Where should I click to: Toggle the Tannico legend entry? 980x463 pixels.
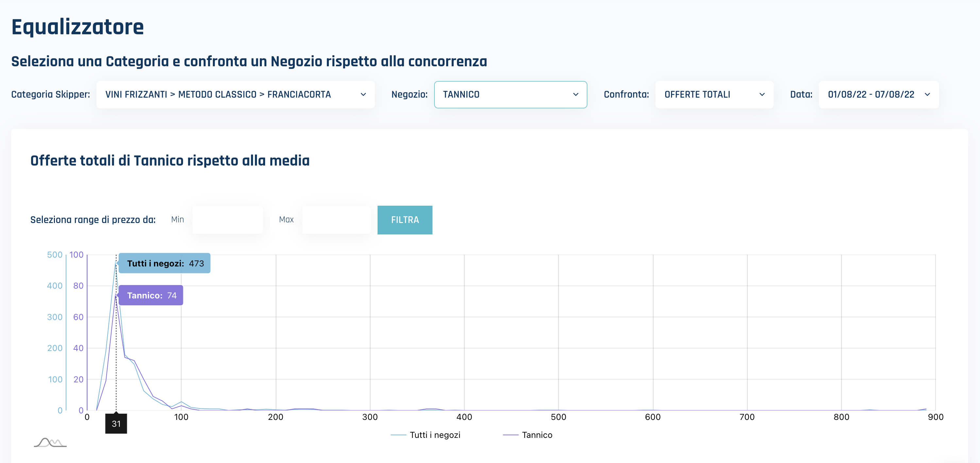pos(537,435)
